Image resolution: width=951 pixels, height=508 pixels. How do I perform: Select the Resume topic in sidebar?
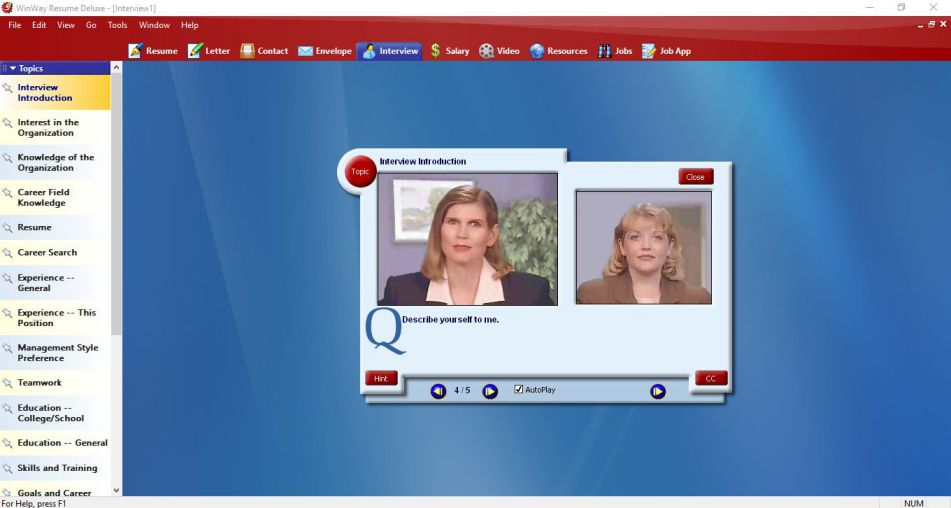tap(55, 227)
